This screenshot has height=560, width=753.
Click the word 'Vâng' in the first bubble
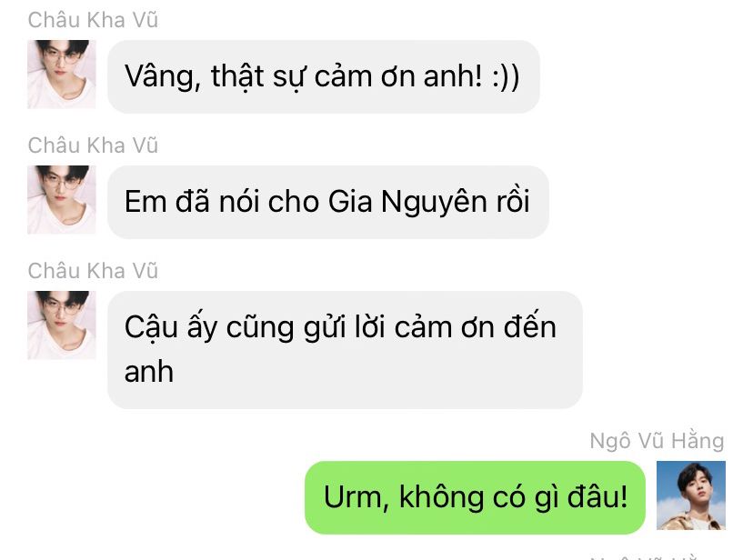[162, 76]
